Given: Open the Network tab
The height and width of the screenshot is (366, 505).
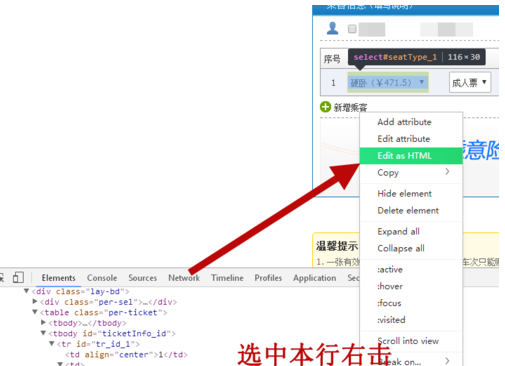Looking at the screenshot, I should 184,278.
